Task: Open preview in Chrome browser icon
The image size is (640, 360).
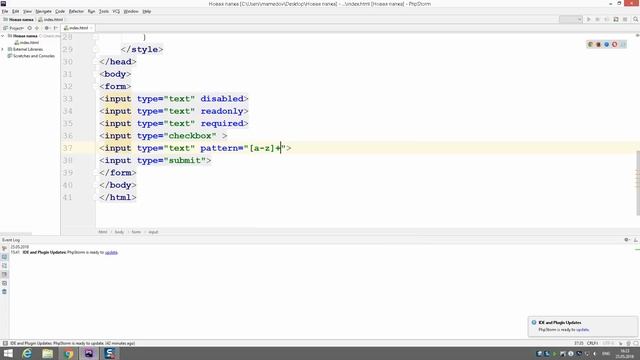Action: (x=590, y=44)
